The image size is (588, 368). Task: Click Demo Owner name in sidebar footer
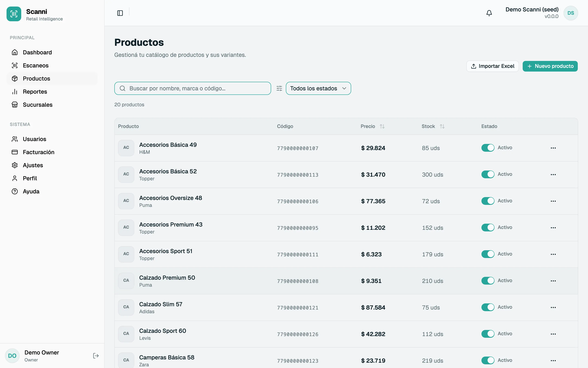[x=42, y=353]
